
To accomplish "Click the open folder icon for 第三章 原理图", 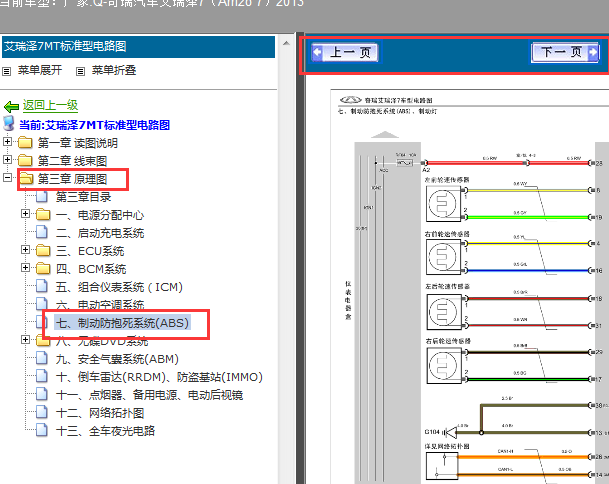I will coord(26,178).
